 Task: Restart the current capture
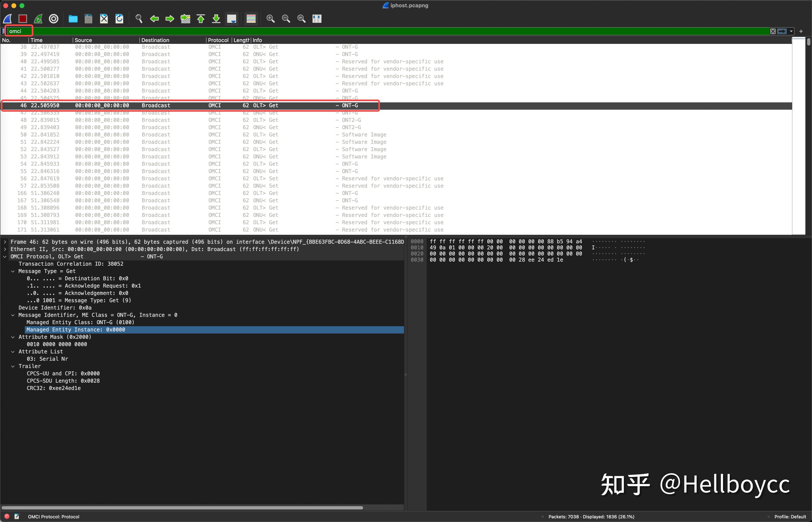click(38, 19)
